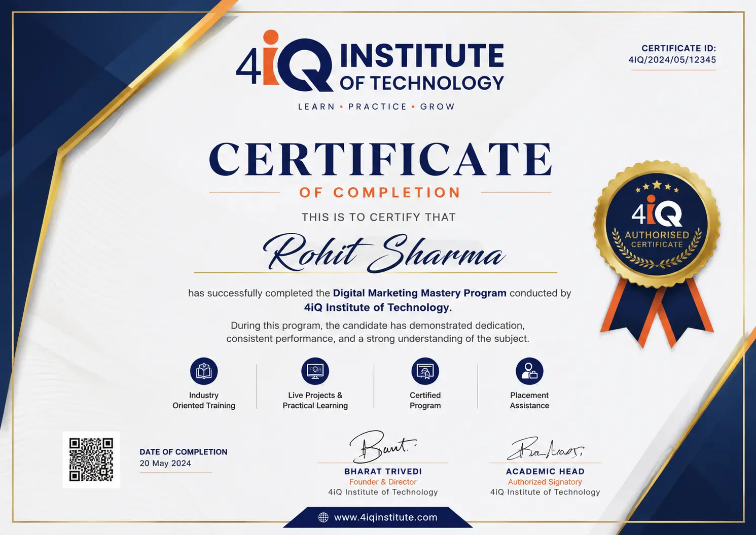Viewport: 756px width, 535px height.
Task: Click the sentence about demonstrated dedication
Action: (378, 332)
